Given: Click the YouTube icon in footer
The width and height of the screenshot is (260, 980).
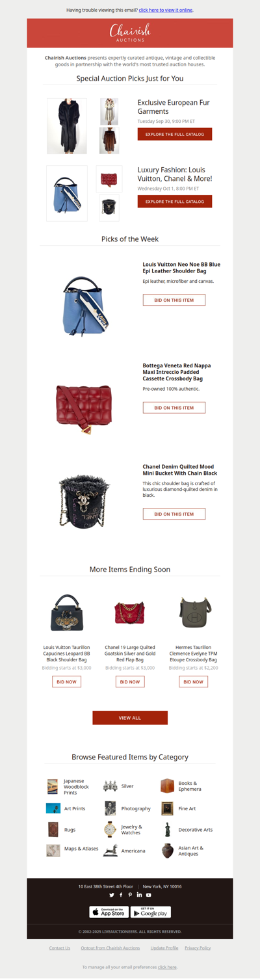Looking at the screenshot, I should coord(149,895).
